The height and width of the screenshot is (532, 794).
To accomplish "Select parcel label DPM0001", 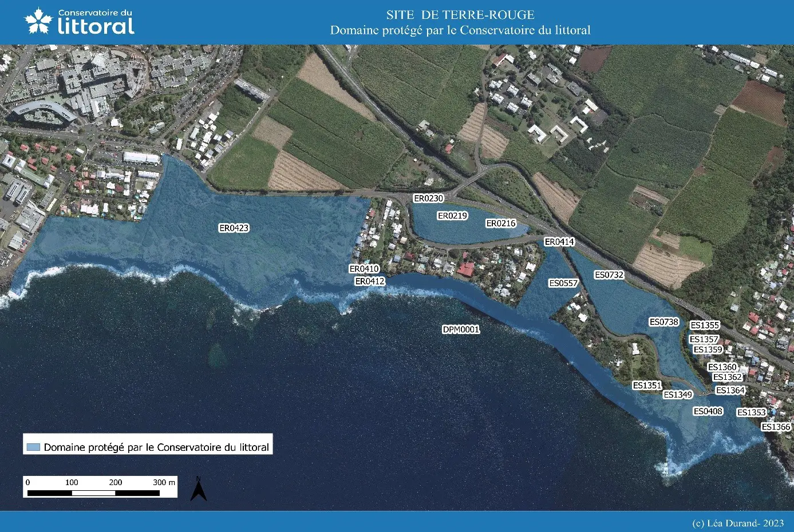I will (461, 329).
